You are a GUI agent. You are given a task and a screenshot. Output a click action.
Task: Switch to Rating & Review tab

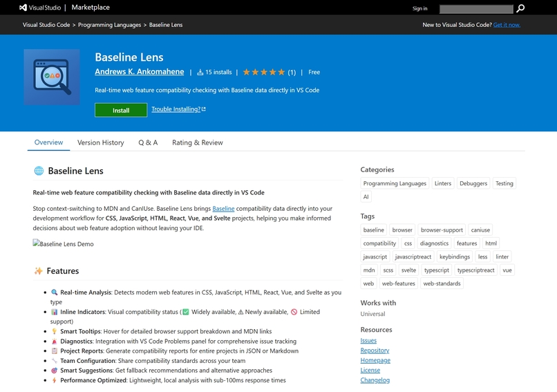(x=198, y=142)
